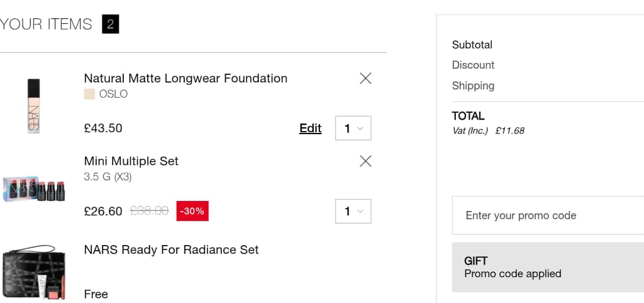Remove Natural Matte Longwear Foundation from cart

[365, 78]
